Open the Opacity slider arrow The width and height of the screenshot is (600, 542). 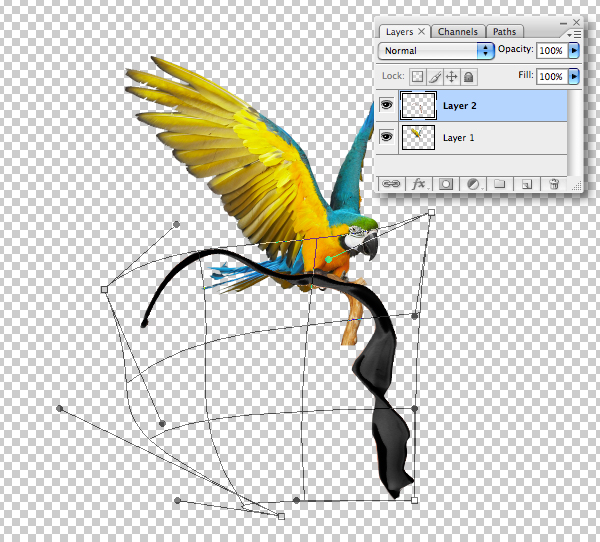click(x=574, y=51)
